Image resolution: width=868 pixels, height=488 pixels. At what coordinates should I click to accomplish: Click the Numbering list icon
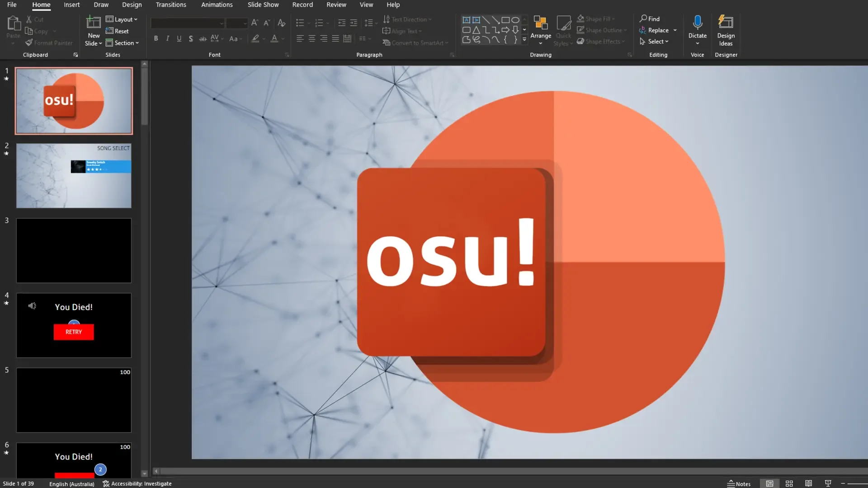click(319, 23)
